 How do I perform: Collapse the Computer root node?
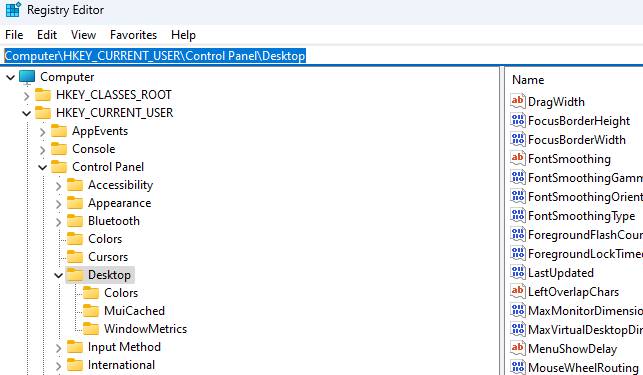(10, 77)
